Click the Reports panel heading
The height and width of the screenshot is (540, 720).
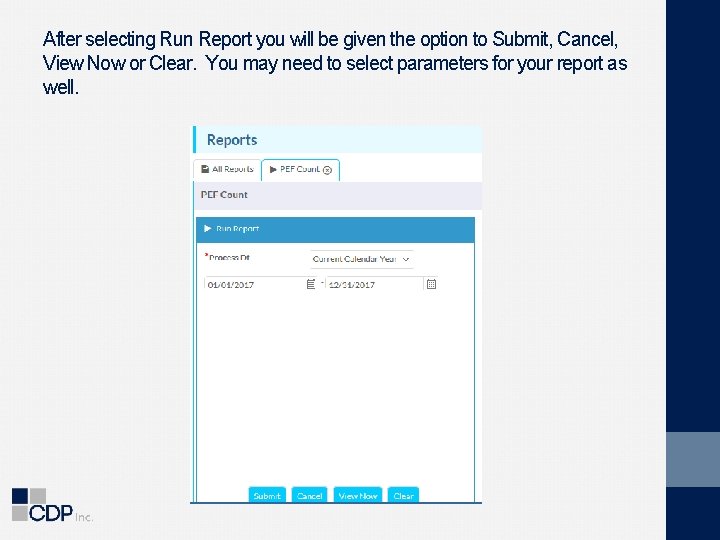(232, 140)
